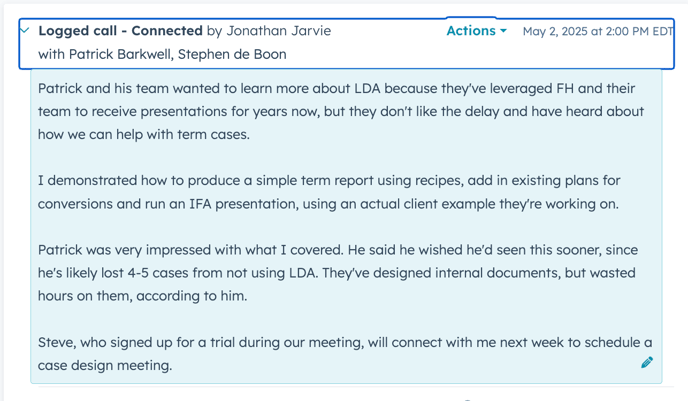The width and height of the screenshot is (688, 401).
Task: Collapse the logged call entry with the chevron
Action: [25, 31]
